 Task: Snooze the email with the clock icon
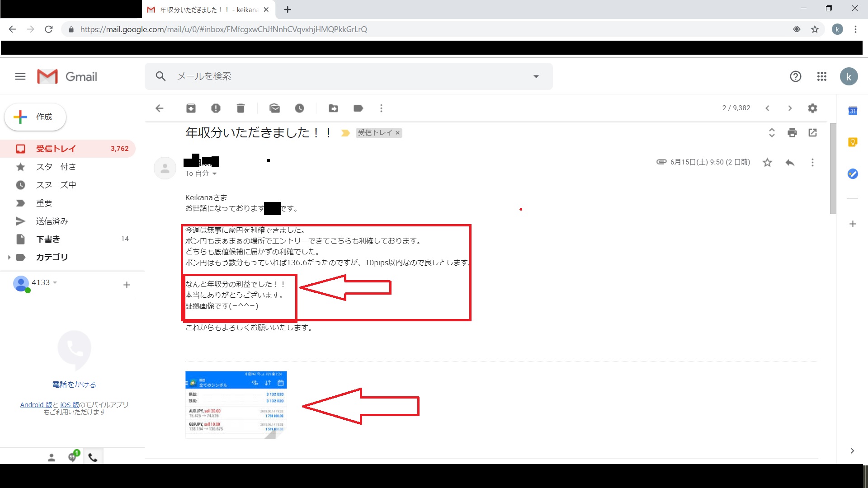coord(299,108)
